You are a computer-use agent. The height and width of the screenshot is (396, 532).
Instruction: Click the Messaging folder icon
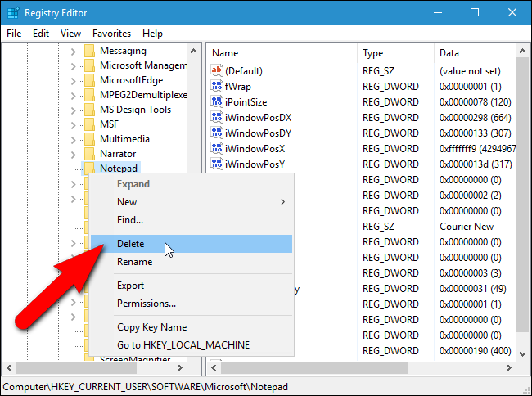(89, 51)
